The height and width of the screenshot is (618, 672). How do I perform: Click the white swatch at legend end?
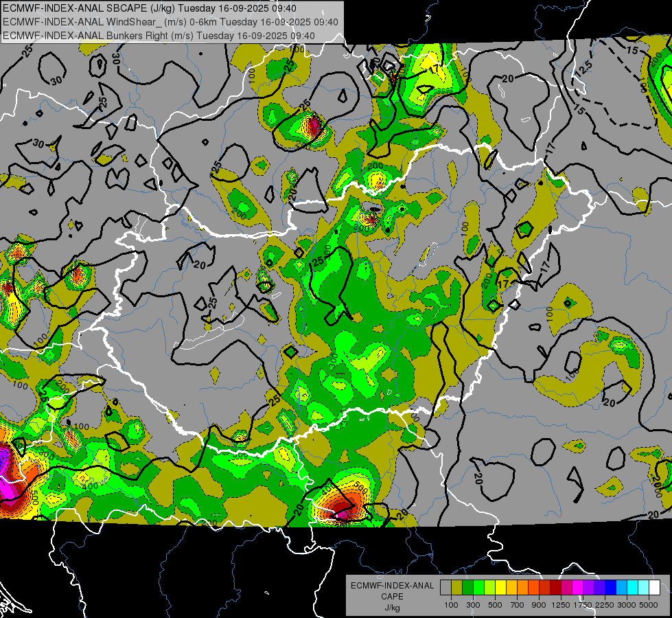tap(654, 587)
